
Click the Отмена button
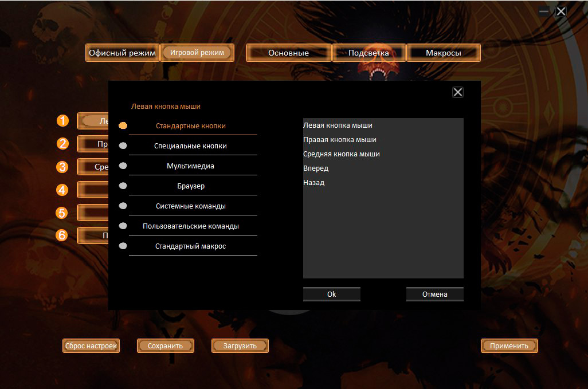[x=434, y=294]
